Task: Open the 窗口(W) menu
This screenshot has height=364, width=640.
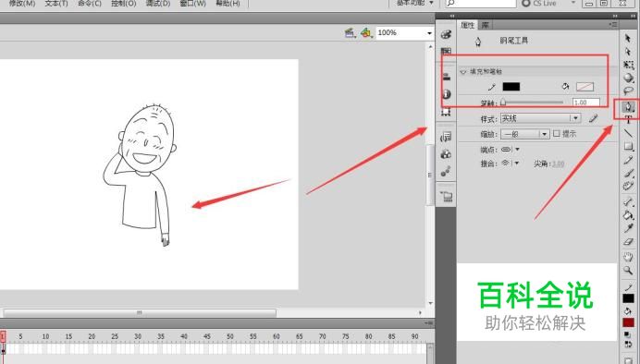Action: (x=192, y=4)
